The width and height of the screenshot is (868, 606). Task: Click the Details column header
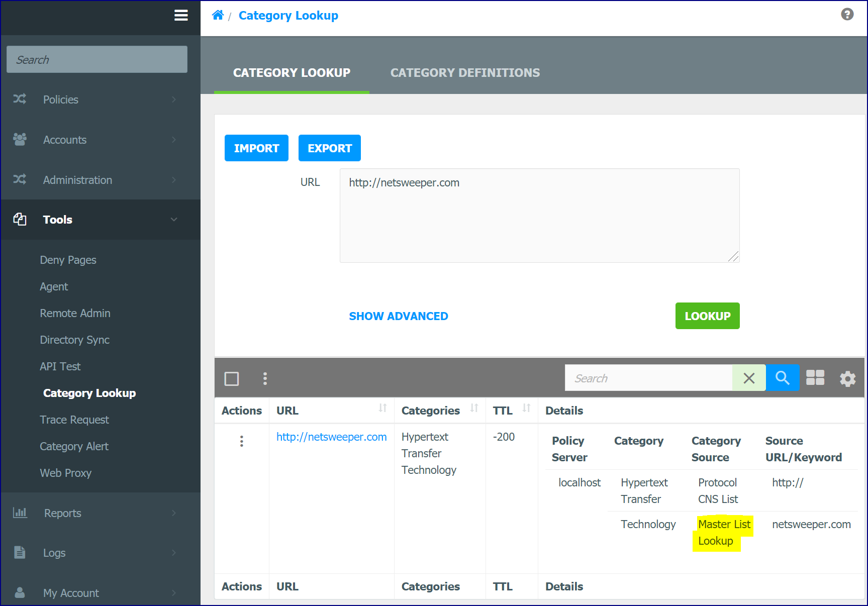click(564, 411)
